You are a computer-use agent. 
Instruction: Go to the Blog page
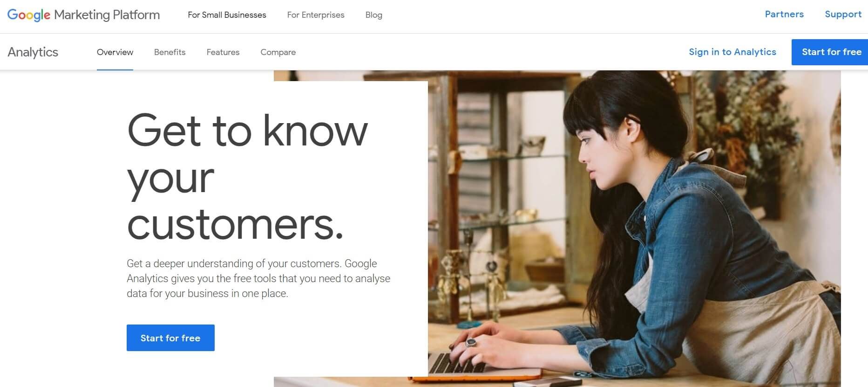tap(373, 15)
